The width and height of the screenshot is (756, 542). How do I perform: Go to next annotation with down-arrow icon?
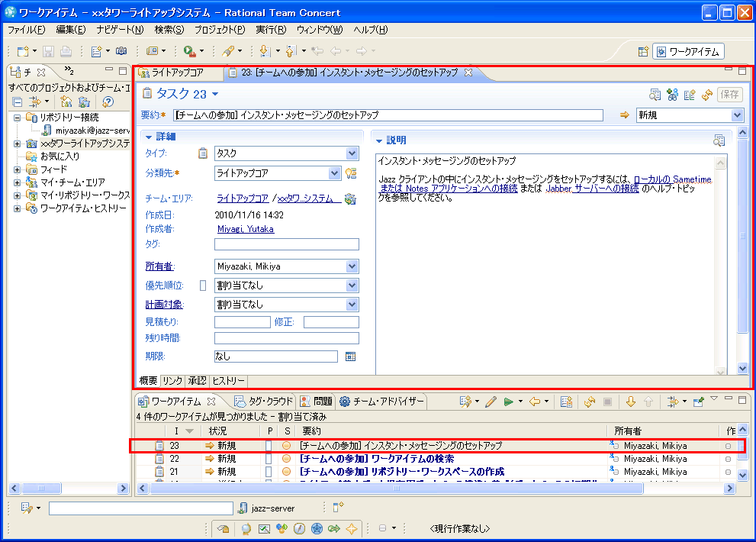(264, 50)
